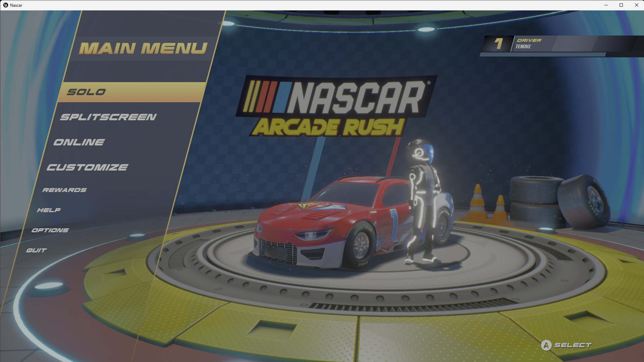Viewport: 644px width, 362px height.
Task: Click the SELECT prompt label
Action: point(573,345)
